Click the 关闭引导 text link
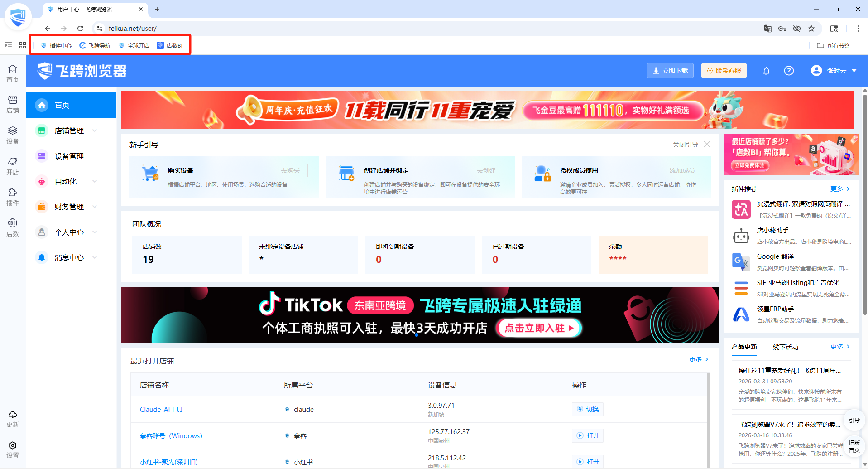 (685, 145)
